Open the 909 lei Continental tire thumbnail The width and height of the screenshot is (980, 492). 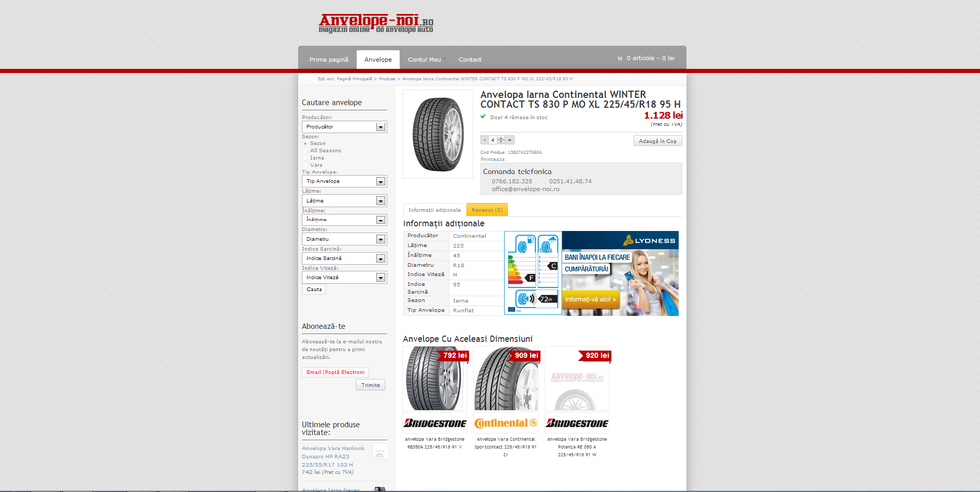(x=506, y=379)
